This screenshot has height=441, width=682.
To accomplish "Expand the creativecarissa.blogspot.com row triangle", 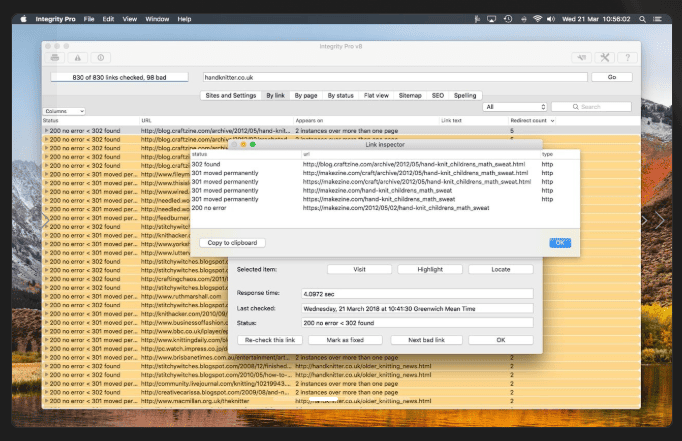I will (46, 392).
